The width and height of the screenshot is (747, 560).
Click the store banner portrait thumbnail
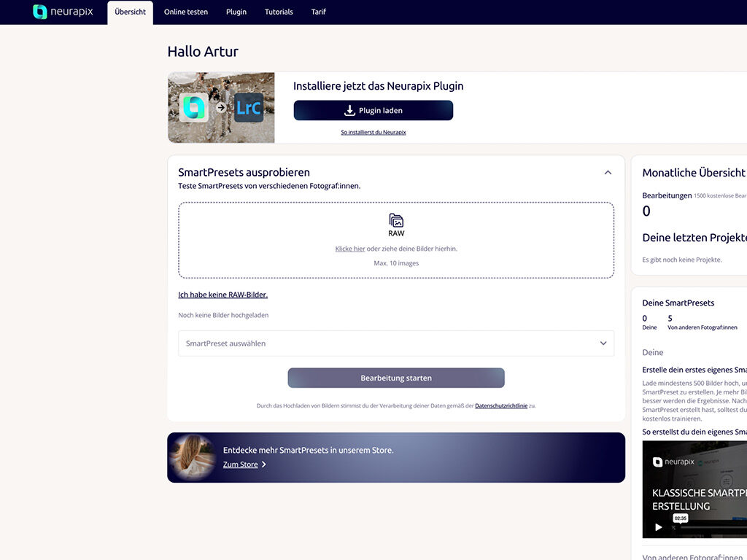[192, 457]
